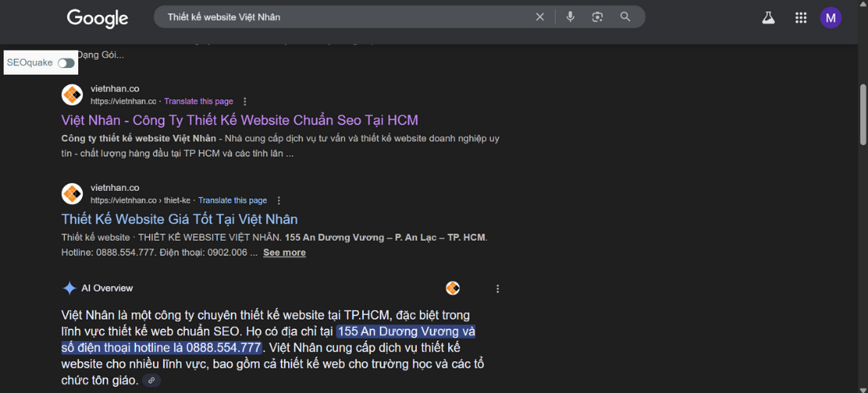Click the https://vietnhan.co › thiet-ke breadcrumb
This screenshot has width=868, height=393.
[140, 200]
